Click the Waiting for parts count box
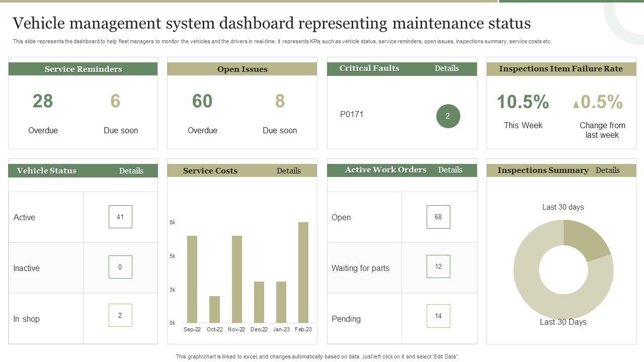644x362 pixels. click(438, 266)
